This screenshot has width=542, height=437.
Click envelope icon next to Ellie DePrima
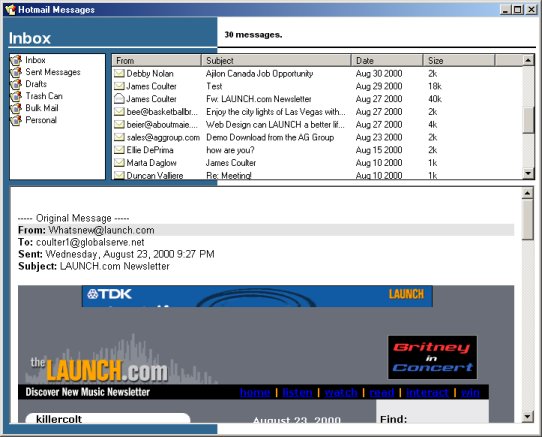click(x=119, y=150)
